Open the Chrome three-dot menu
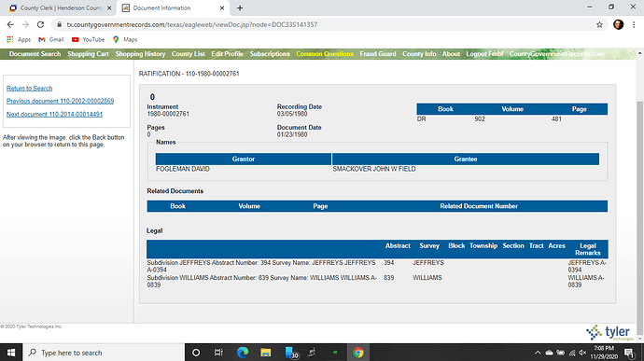 click(x=634, y=24)
